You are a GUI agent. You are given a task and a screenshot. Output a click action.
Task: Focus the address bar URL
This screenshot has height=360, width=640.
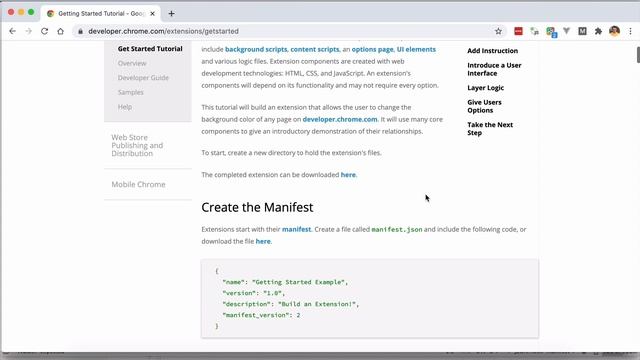click(163, 31)
